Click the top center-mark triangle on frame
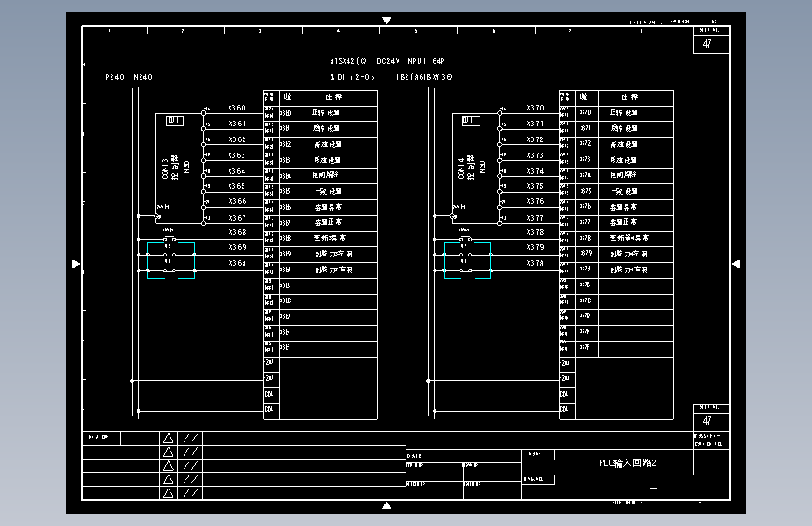The height and width of the screenshot is (526, 812). tap(386, 21)
